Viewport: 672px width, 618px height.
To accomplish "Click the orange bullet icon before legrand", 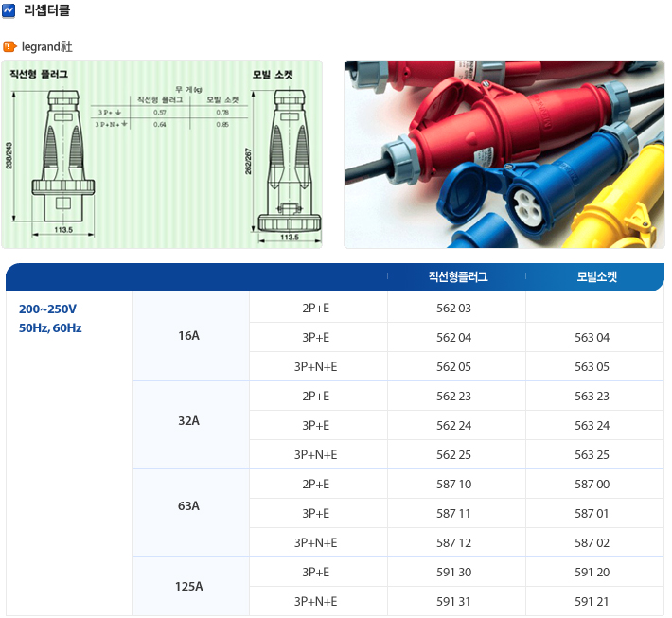I will click(9, 46).
